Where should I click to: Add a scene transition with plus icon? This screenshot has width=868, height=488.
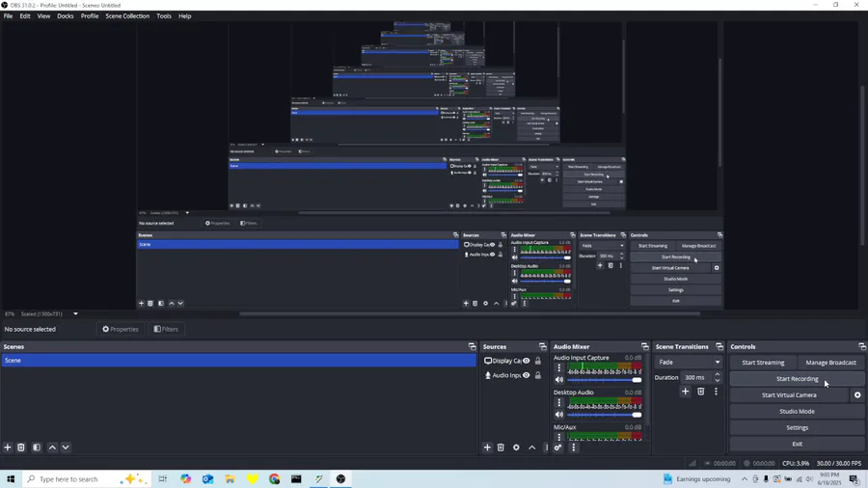[686, 392]
